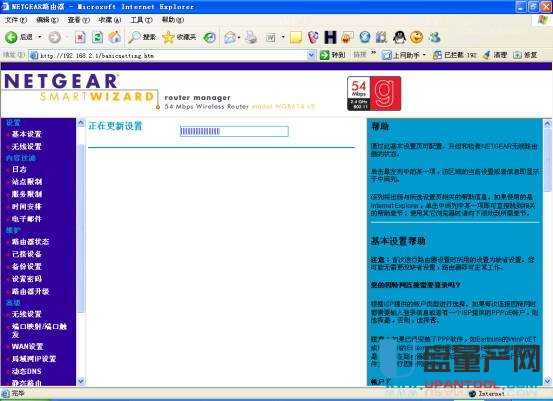Open WAN设置 in the sidebar
The width and height of the screenshot is (553, 401).
27,347
